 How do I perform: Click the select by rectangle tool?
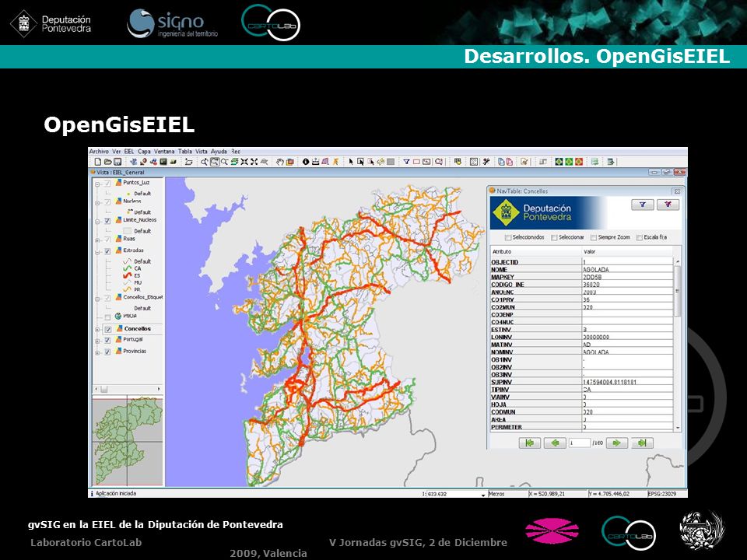[360, 162]
